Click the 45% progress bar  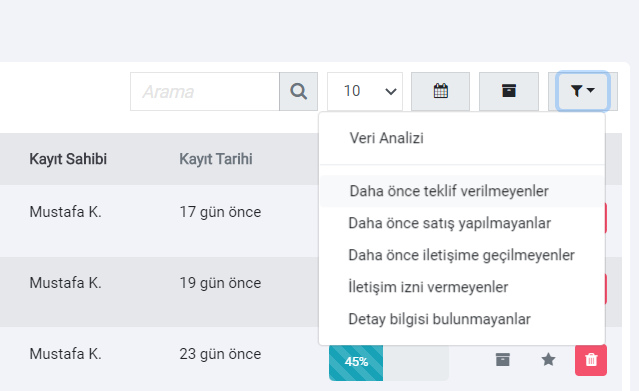[x=389, y=362]
